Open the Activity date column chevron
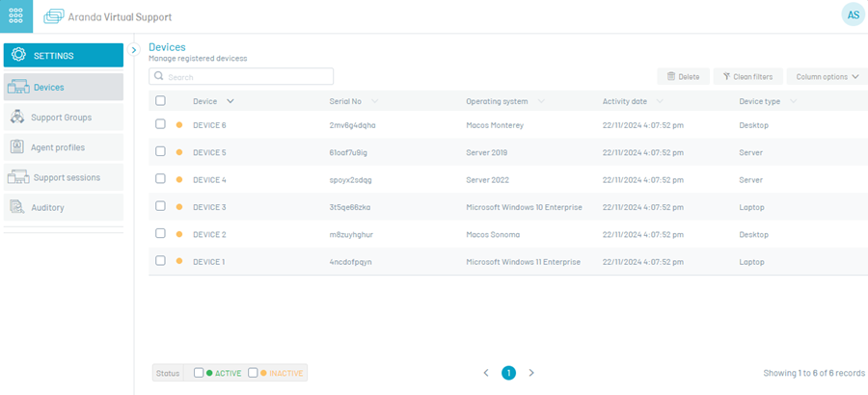Viewport: 868px width, 395px height. (x=660, y=101)
